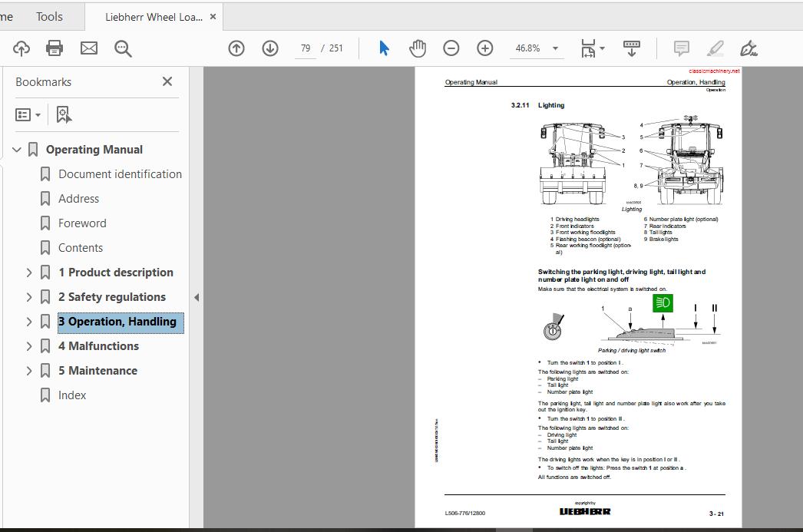
Task: Open Fill & Sign with the pen icon
Action: coord(749,48)
